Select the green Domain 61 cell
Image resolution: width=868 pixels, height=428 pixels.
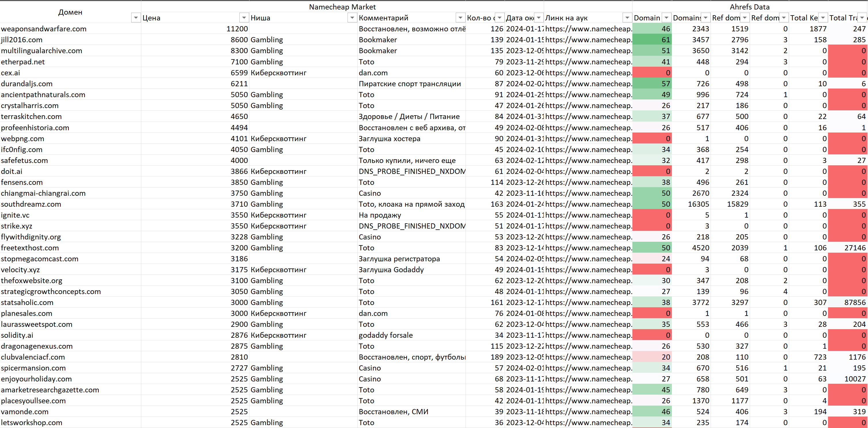(x=652, y=40)
